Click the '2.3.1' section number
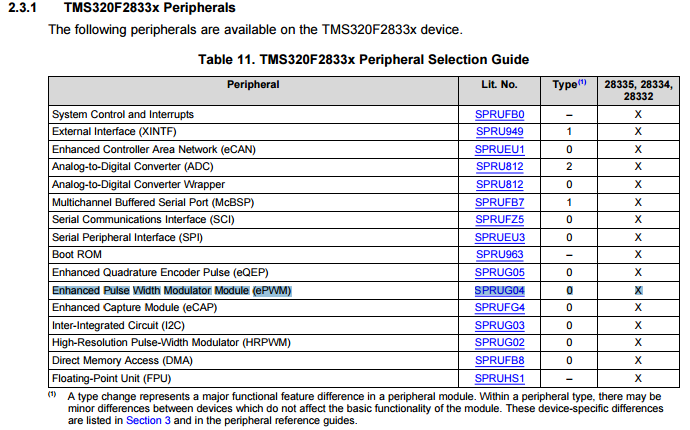This screenshot has height=430, width=690. 22,8
